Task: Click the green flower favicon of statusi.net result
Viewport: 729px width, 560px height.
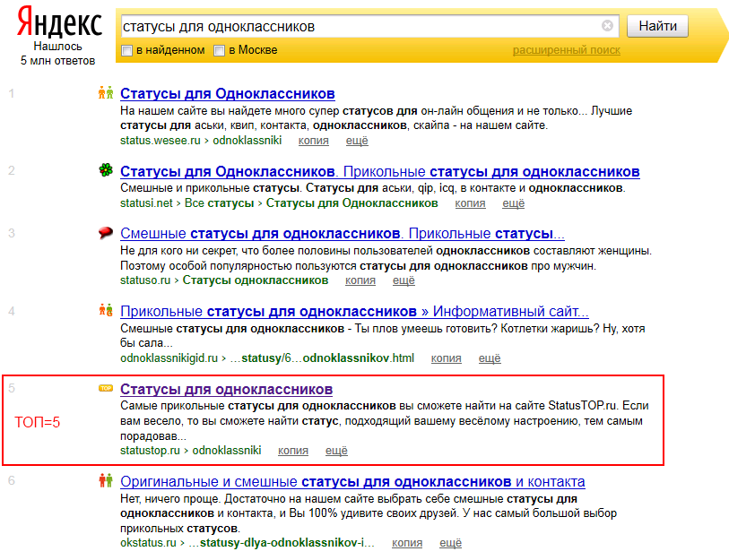Action: [106, 170]
